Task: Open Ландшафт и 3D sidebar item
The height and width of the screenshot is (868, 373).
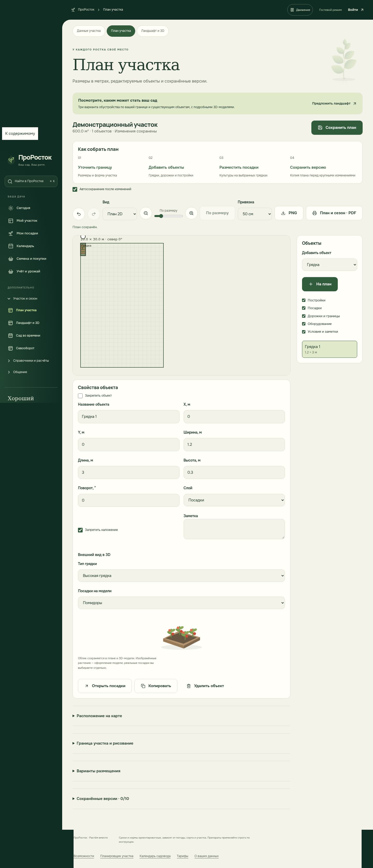Action: (31, 323)
